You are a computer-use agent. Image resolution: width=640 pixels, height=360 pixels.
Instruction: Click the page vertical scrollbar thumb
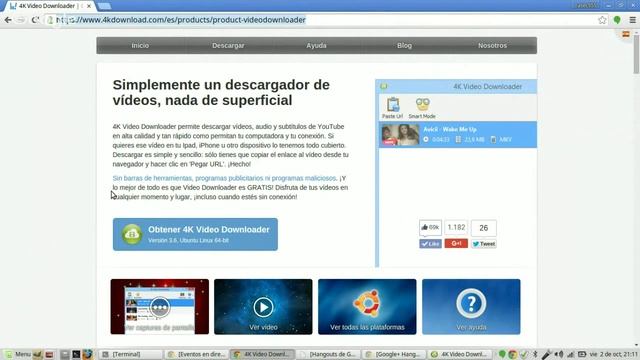coord(636,54)
